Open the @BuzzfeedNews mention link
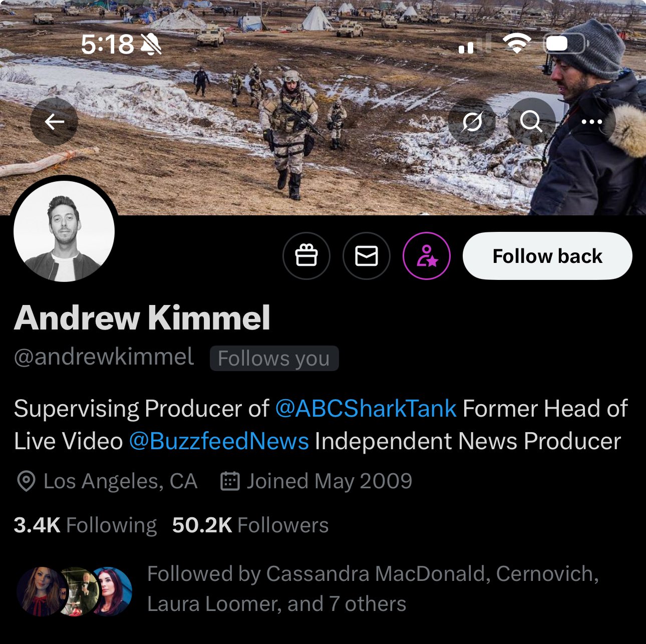This screenshot has height=644, width=646. click(219, 441)
